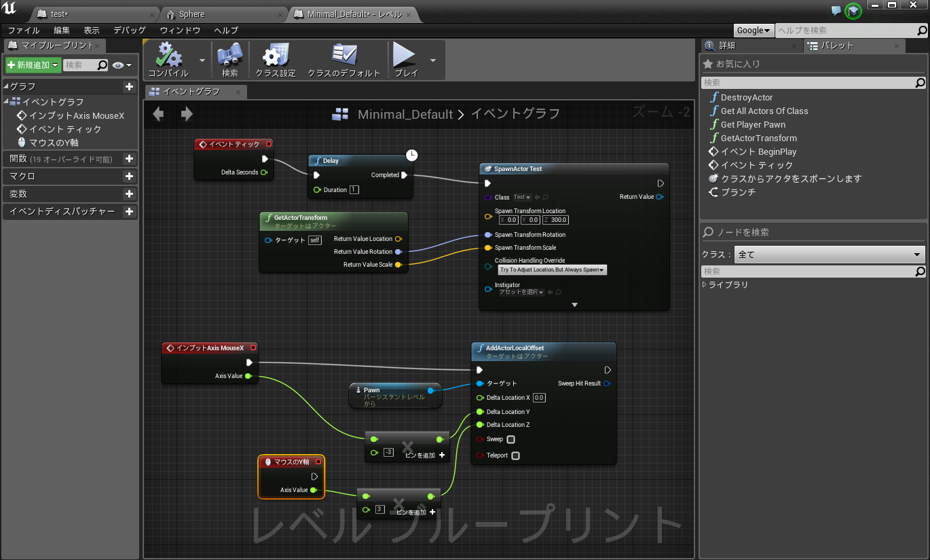Viewport: 930px width, 560px height.
Task: Select イベント BeginPlay in favorites
Action: tap(758, 152)
